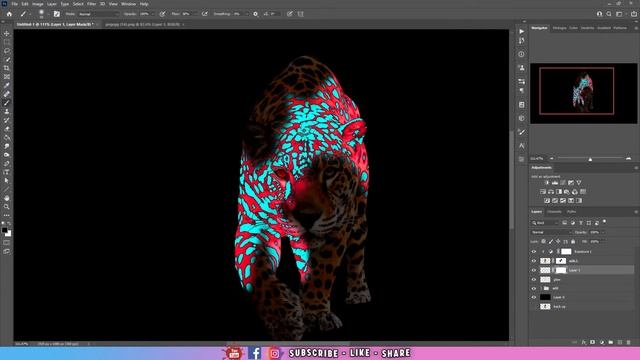This screenshot has width=640, height=360.
Task: Toggle pressure for opacity in options bar
Action: (162, 14)
